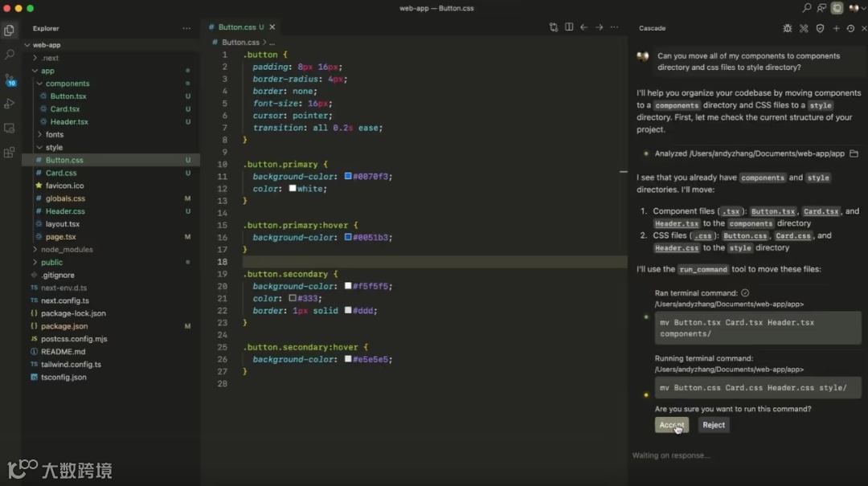This screenshot has height=486, width=868.
Task: Open the Explorer activity bar icon
Action: click(x=10, y=31)
